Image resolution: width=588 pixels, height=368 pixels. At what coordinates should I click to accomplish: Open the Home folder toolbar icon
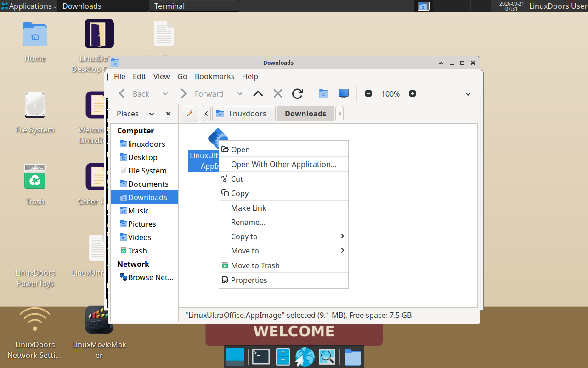pyautogui.click(x=324, y=94)
